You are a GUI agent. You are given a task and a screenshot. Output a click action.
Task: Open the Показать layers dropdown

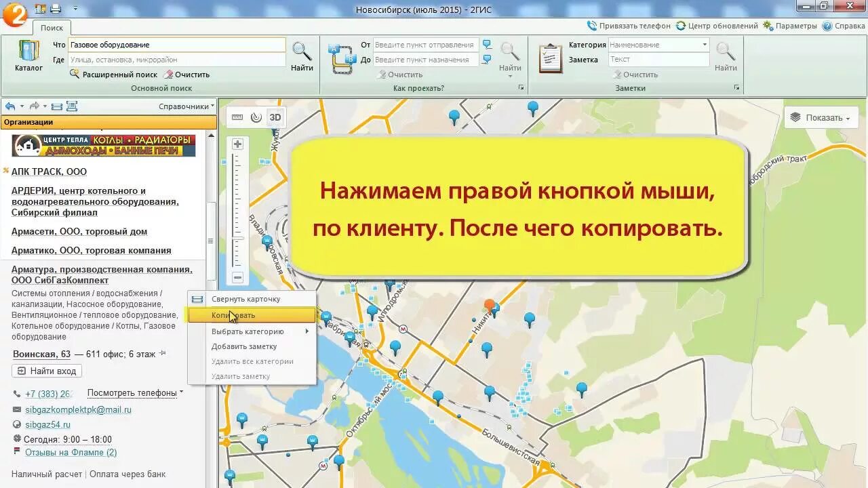coord(821,117)
